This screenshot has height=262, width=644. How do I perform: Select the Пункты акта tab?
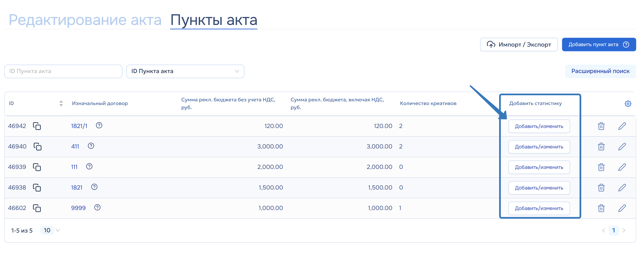point(214,20)
